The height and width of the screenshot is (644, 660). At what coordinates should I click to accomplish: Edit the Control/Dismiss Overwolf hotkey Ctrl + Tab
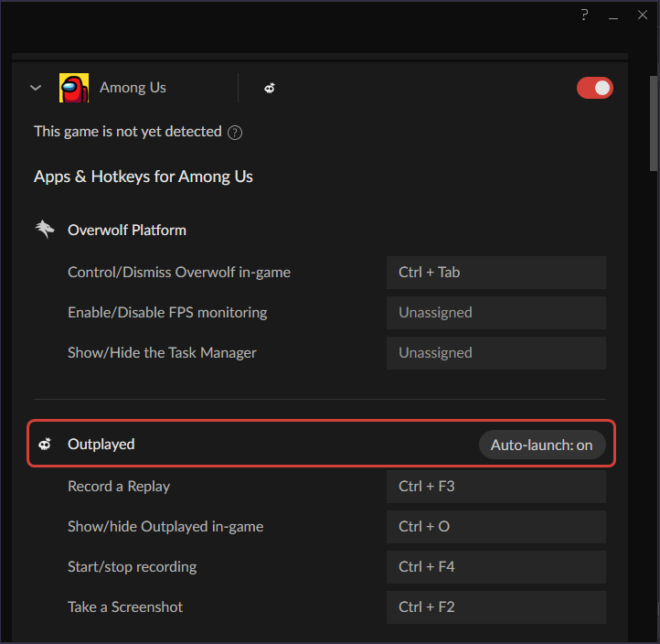point(495,273)
